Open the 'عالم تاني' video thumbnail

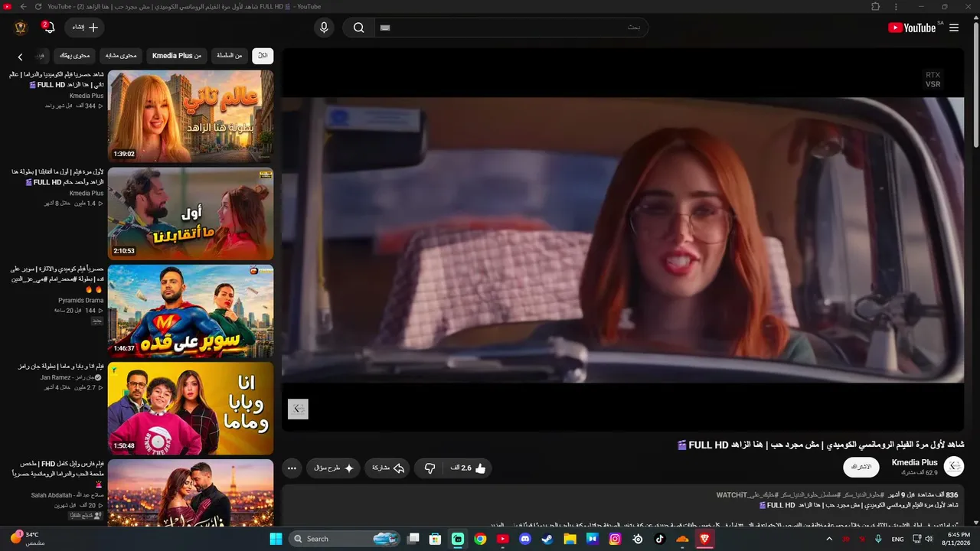tap(191, 116)
